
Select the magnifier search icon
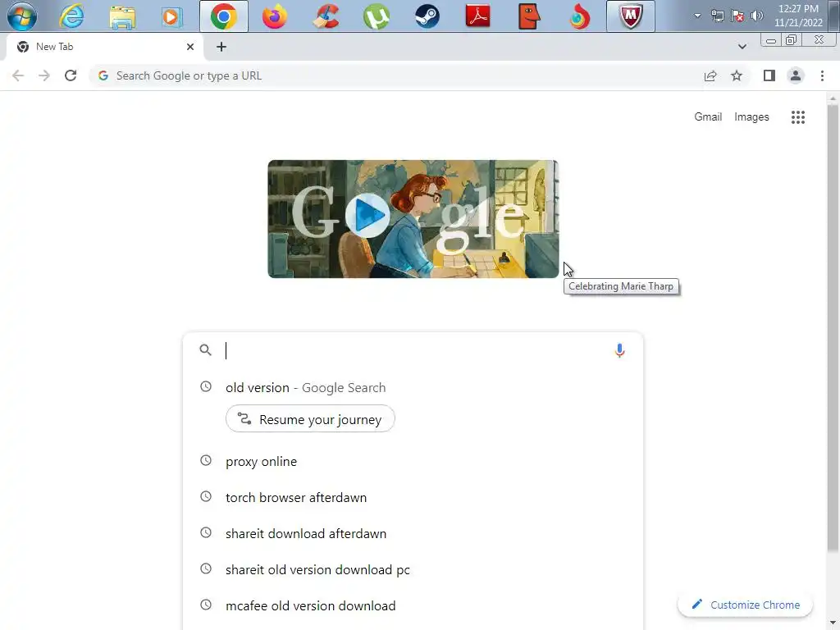(205, 349)
